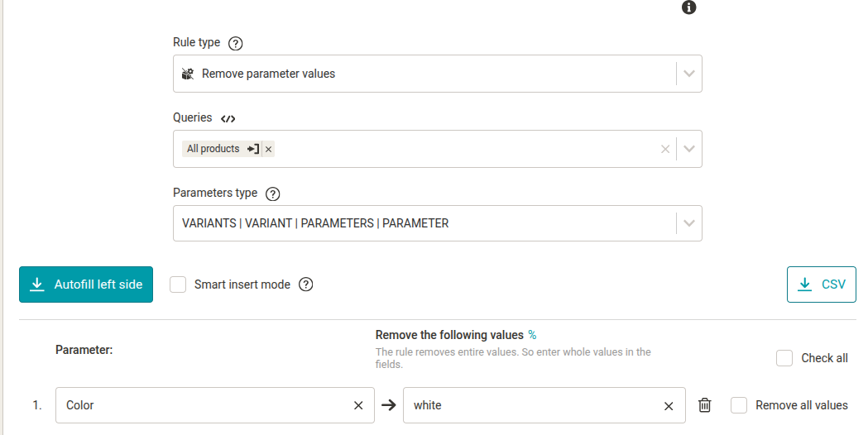868x435 pixels.
Task: Tick the Check all checkbox
Action: pos(784,358)
